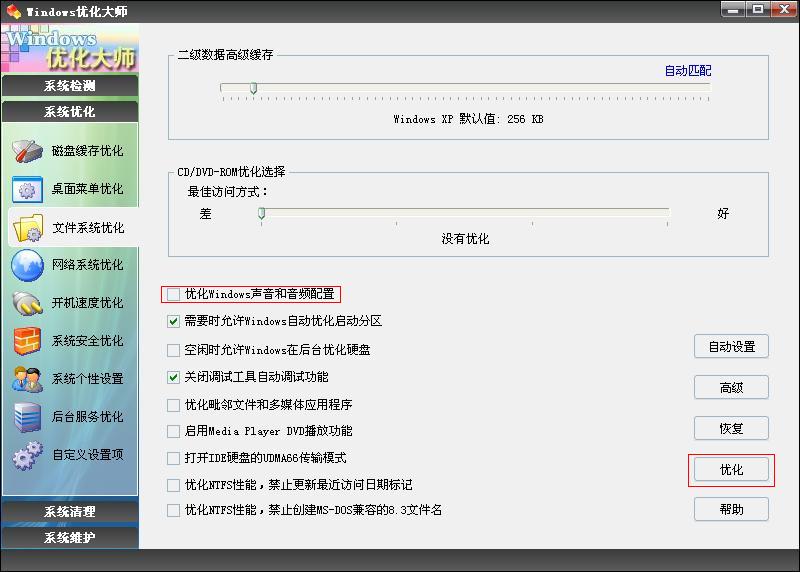
Task: Click the 自动设置 button
Action: [731, 347]
